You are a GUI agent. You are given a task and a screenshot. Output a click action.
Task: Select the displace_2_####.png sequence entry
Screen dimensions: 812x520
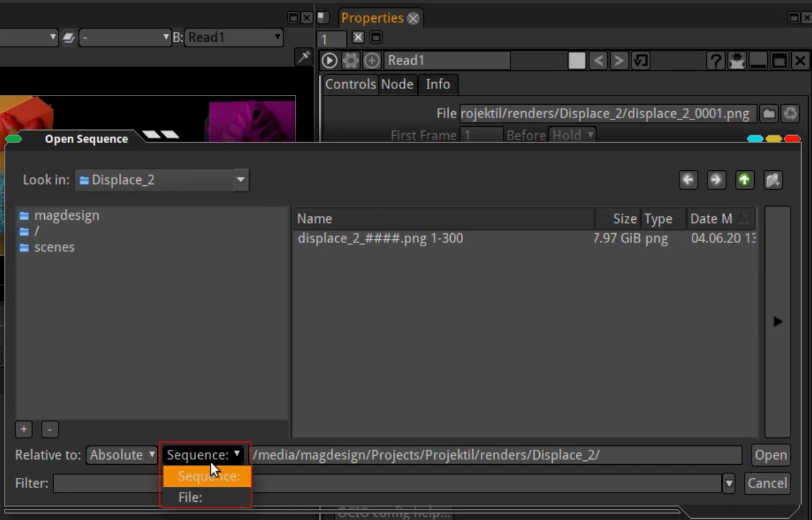click(x=380, y=238)
